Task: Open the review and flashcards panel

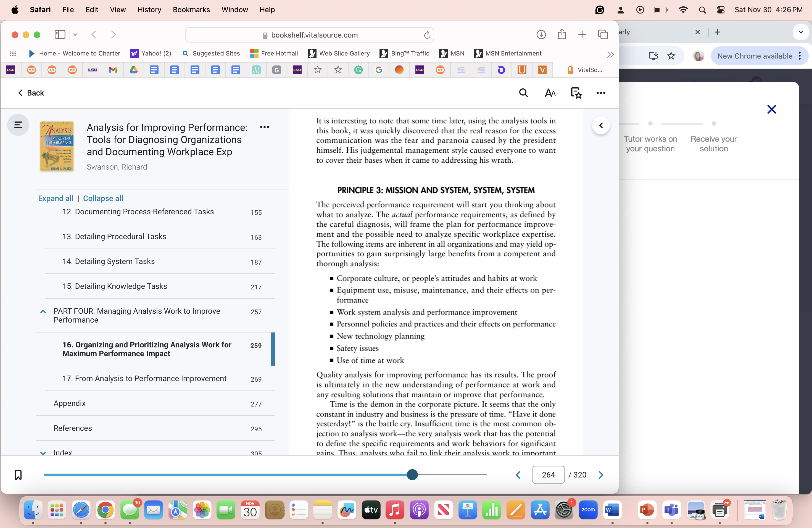Action: tap(576, 93)
